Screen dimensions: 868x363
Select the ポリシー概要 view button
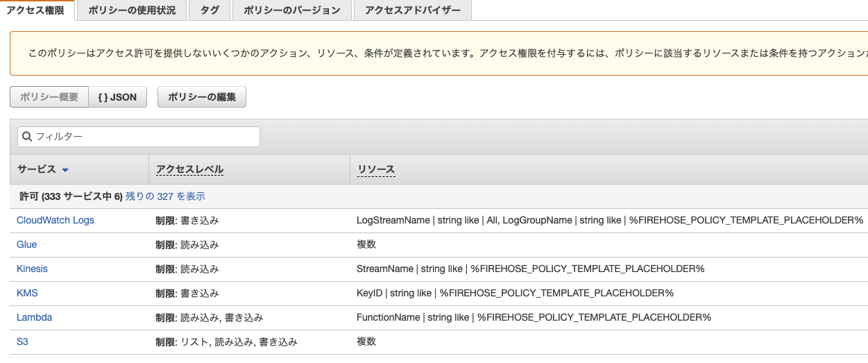[x=49, y=97]
